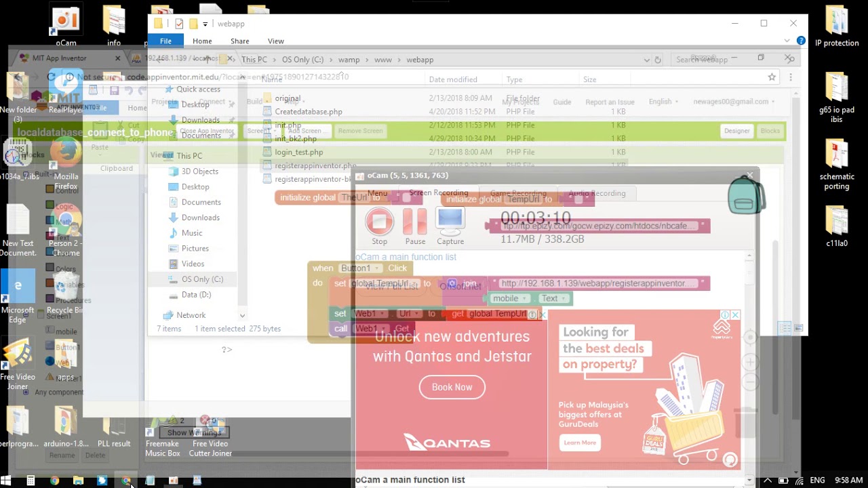The image size is (868, 488).
Task: Select the login_test.php file
Action: (299, 152)
